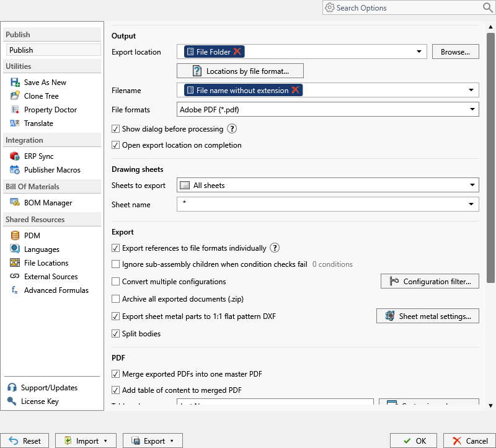Click the File name tag's list icon
Viewport: 496px width, 448px height.
[x=190, y=90]
